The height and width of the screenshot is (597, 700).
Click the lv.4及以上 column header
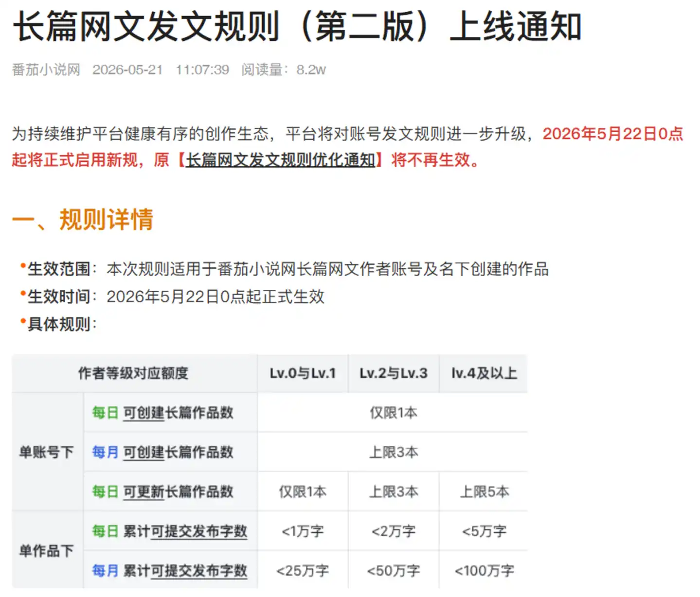pyautogui.click(x=484, y=373)
